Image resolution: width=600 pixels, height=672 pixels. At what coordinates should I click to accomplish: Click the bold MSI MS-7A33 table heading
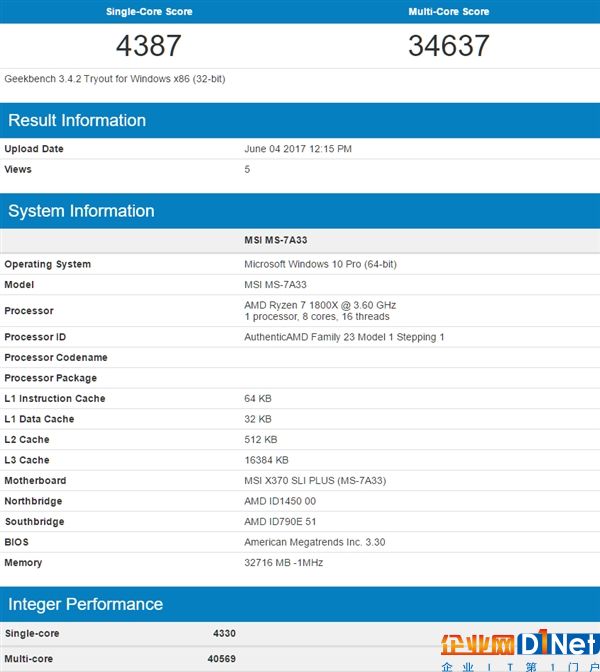coord(276,240)
